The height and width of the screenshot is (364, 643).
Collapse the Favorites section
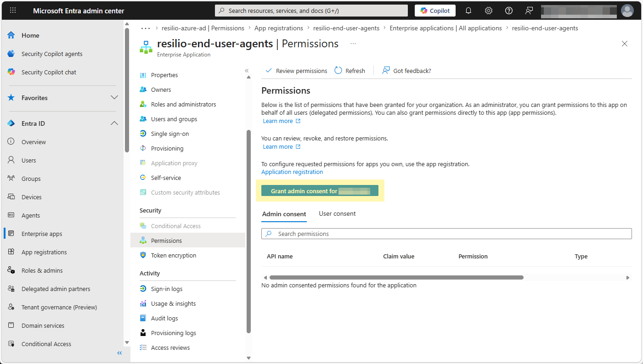[114, 98]
